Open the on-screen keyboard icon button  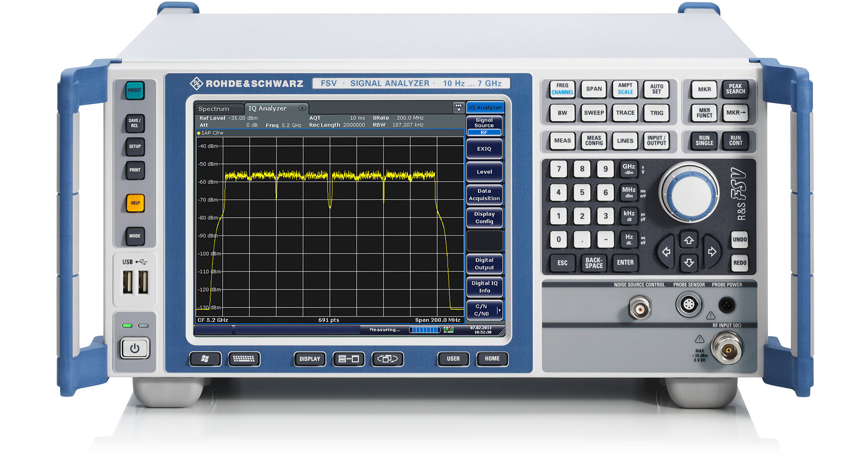pos(244,359)
